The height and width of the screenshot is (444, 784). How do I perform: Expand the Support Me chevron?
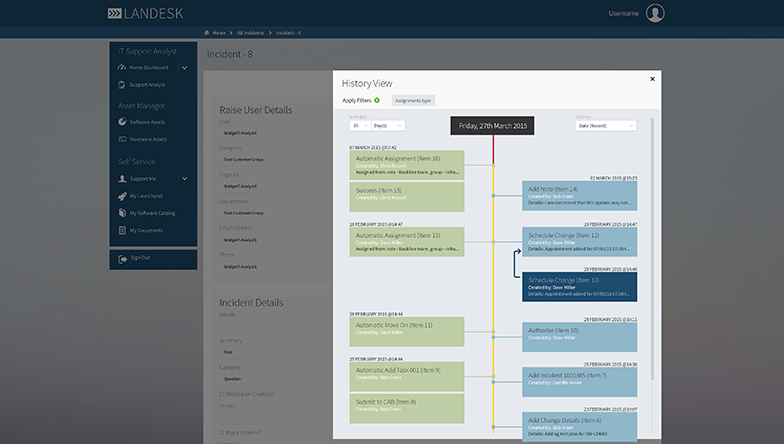tap(184, 179)
